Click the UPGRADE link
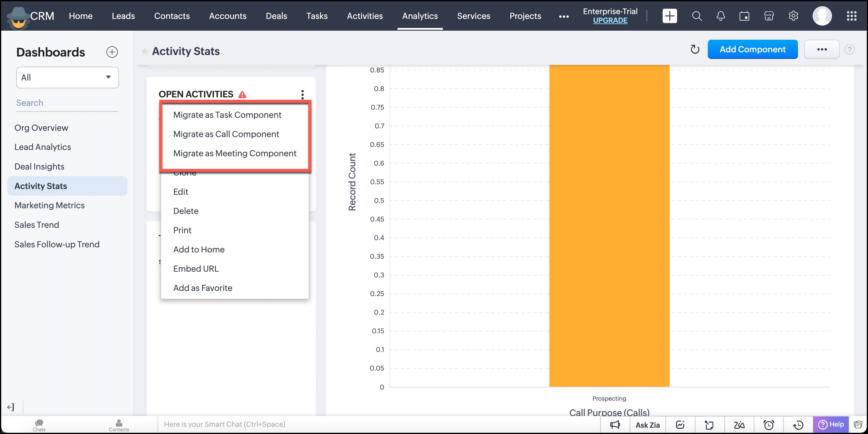The height and width of the screenshot is (434, 868). pos(610,20)
